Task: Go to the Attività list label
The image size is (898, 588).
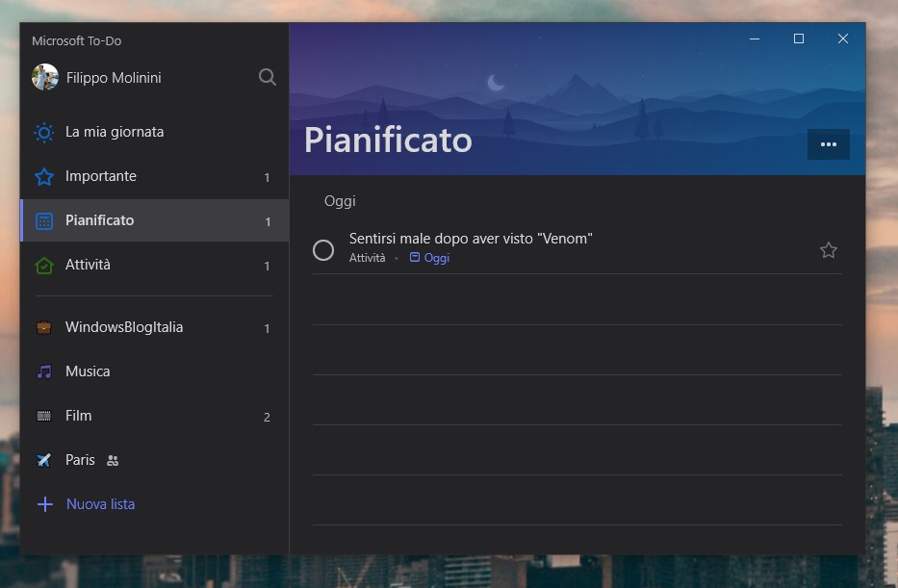Action: 88,265
